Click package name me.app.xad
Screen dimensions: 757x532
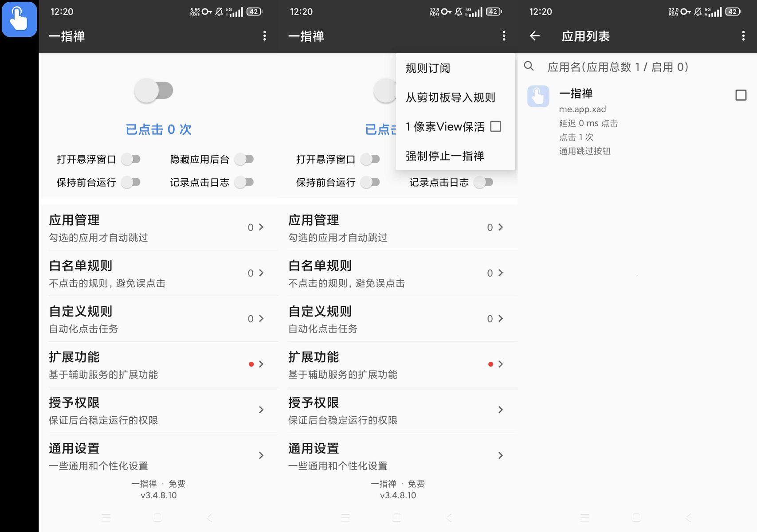[x=582, y=109]
